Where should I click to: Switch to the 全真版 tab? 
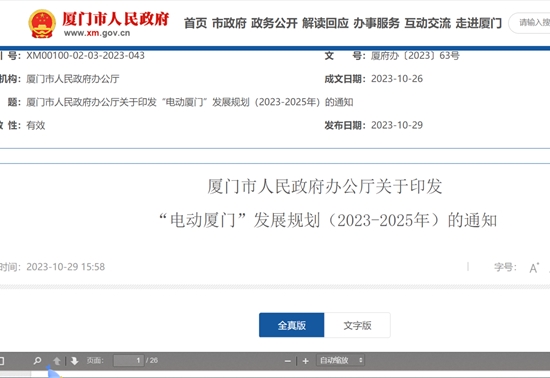click(x=291, y=325)
